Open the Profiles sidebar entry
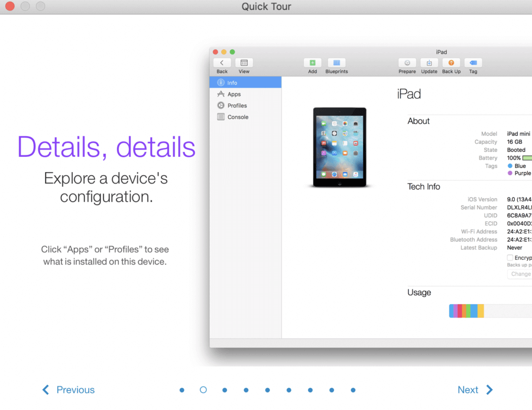The width and height of the screenshot is (532, 410). pos(220,105)
